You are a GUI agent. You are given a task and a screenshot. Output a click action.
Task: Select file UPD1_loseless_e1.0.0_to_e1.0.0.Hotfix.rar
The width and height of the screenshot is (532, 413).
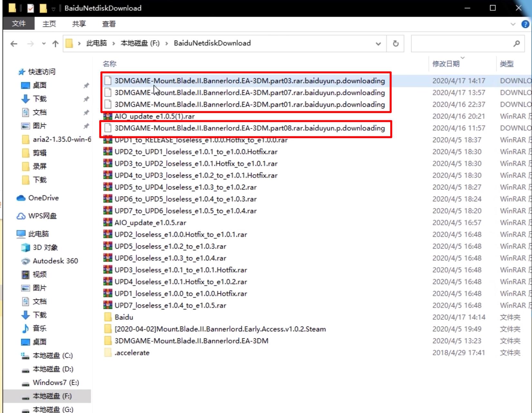pos(181,293)
